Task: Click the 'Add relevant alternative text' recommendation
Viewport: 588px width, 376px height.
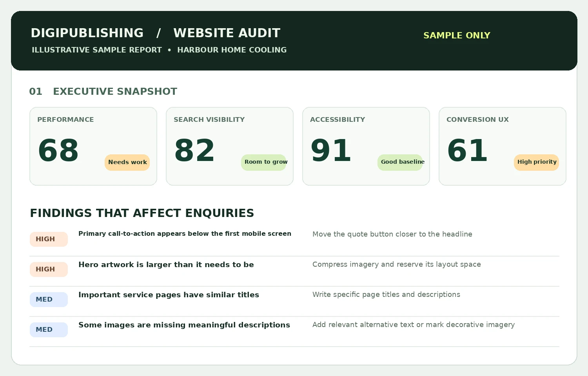Action: pos(414,325)
